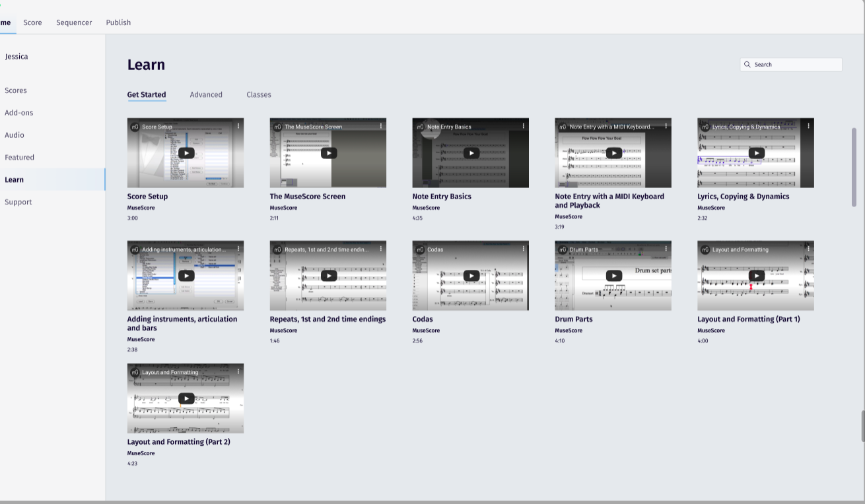Play "The MuseScore Screen" video
This screenshot has width=865, height=504.
point(328,152)
